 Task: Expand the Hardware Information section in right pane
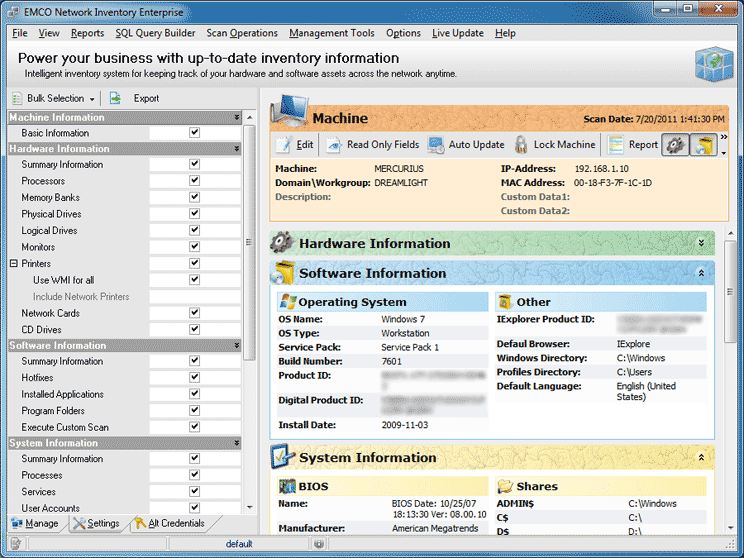tap(701, 243)
